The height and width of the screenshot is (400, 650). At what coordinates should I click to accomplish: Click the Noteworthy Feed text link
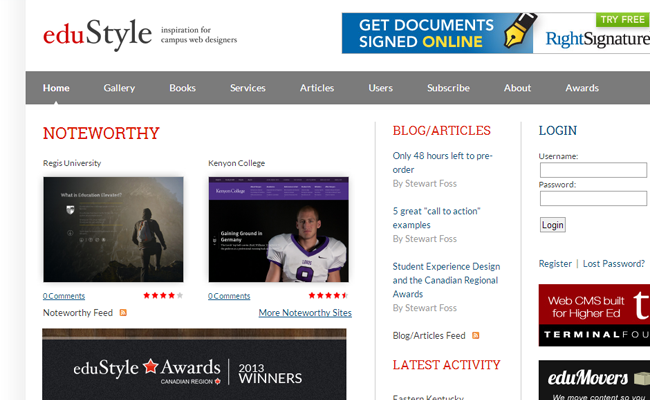point(78,313)
